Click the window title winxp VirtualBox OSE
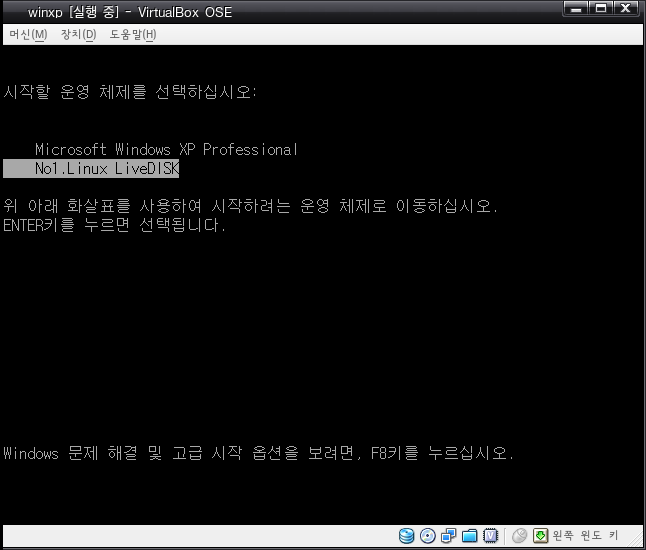The width and height of the screenshot is (646, 550). (130, 12)
